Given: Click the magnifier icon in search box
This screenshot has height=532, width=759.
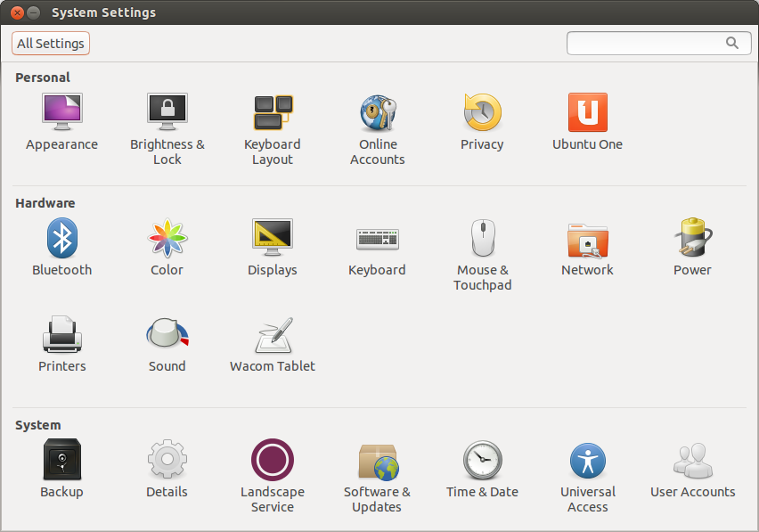Looking at the screenshot, I should tap(732, 43).
